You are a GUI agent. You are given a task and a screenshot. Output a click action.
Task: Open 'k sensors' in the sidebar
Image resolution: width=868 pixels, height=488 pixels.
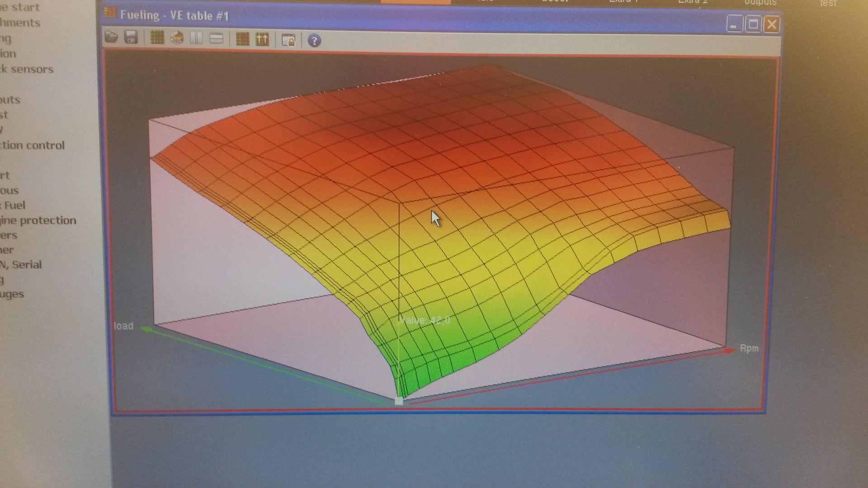point(27,69)
